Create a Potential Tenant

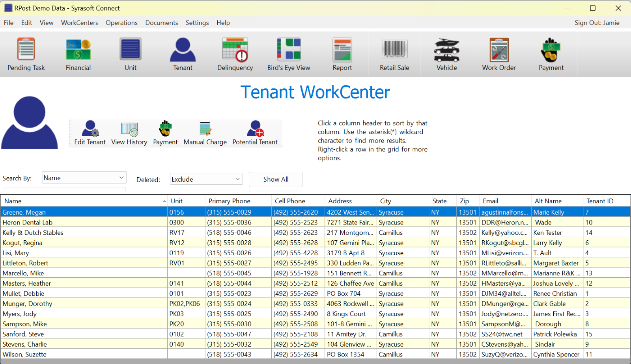255,133
